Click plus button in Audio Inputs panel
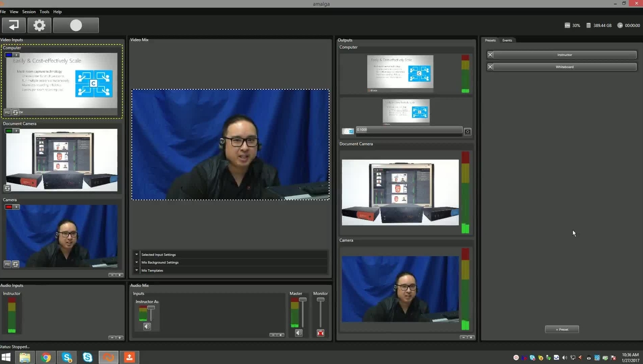 pyautogui.click(x=120, y=337)
